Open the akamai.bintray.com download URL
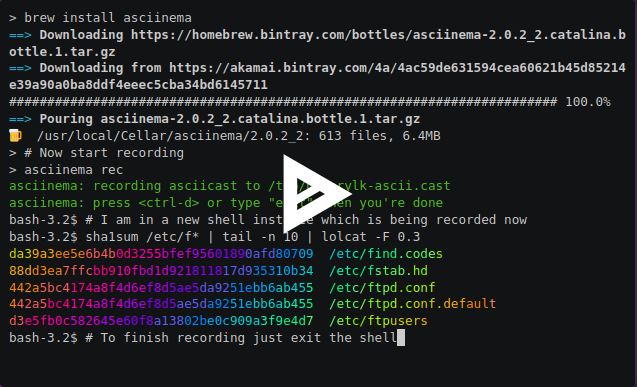The height and width of the screenshot is (387, 637). pos(317,76)
